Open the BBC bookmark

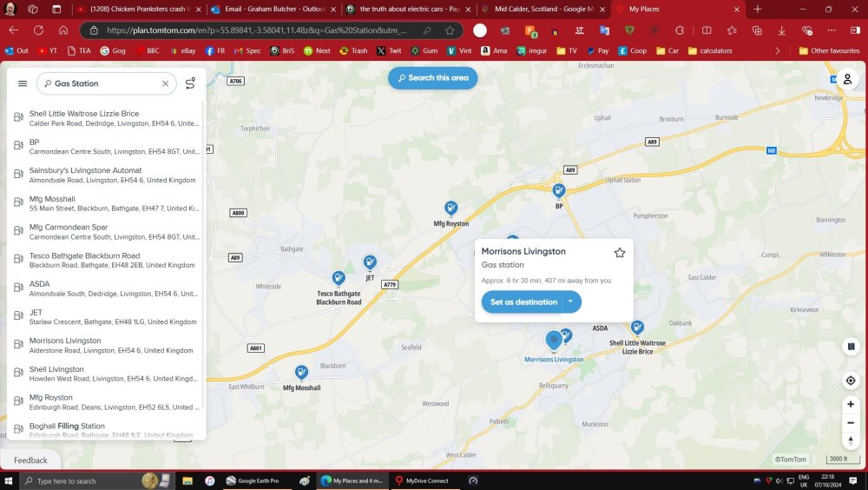148,50
